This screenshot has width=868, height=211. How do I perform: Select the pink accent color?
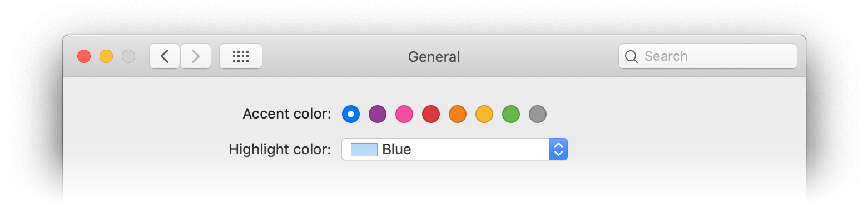click(x=404, y=114)
